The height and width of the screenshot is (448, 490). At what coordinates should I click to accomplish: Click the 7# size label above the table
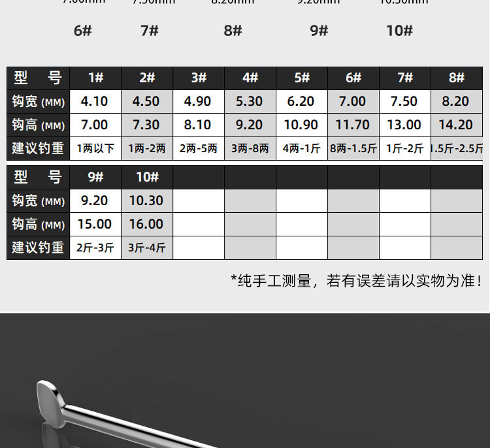tap(150, 31)
